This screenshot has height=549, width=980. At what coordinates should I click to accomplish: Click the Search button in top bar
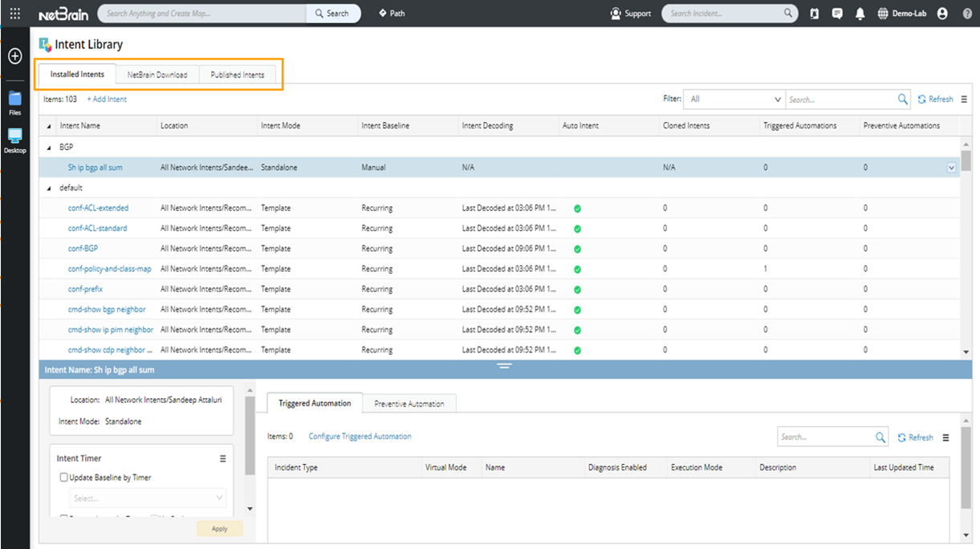click(333, 14)
